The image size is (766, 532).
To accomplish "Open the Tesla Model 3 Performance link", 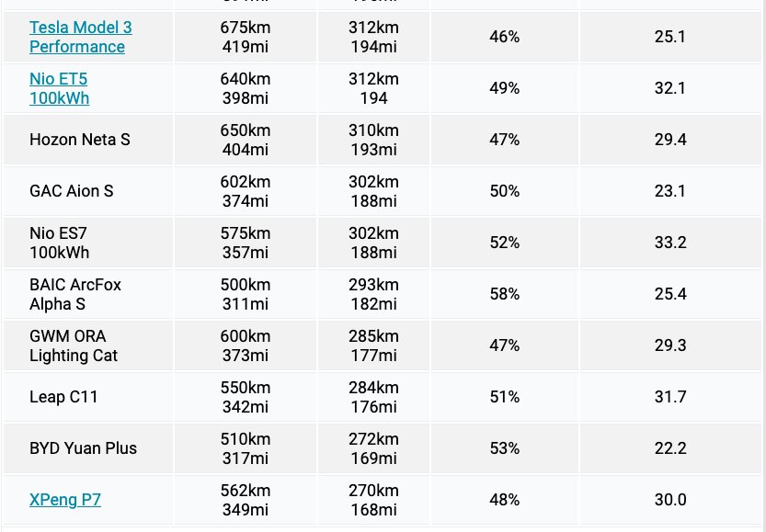I will point(81,37).
